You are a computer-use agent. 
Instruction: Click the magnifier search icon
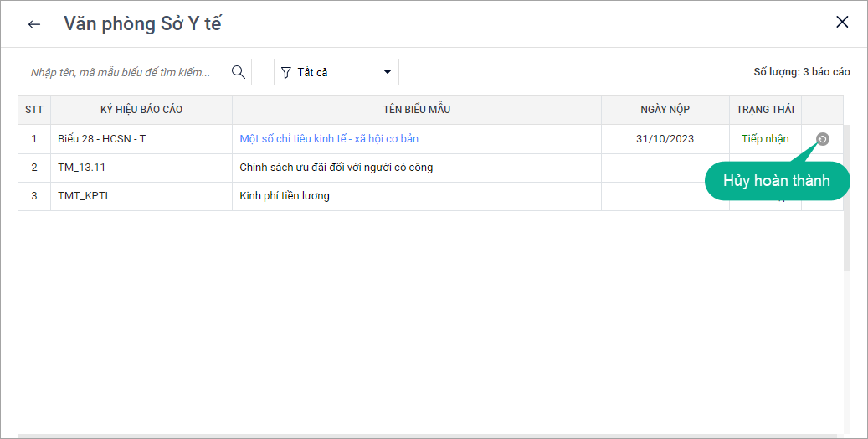(x=239, y=72)
